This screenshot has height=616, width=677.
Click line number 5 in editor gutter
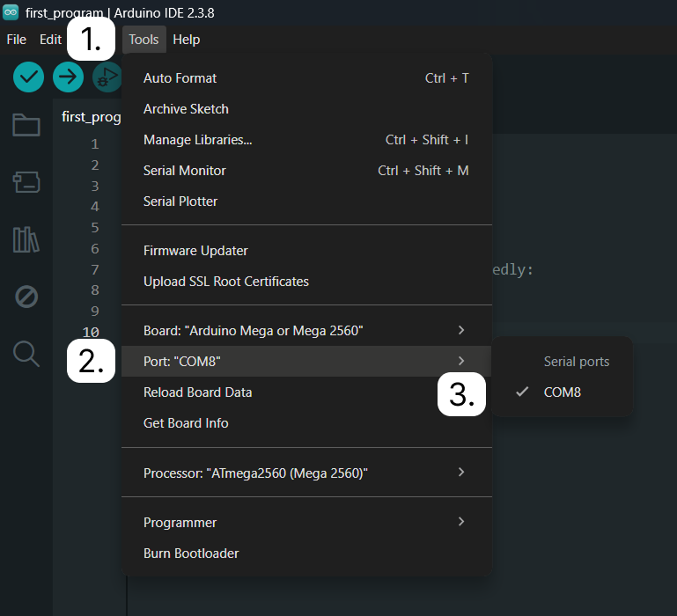pos(95,228)
